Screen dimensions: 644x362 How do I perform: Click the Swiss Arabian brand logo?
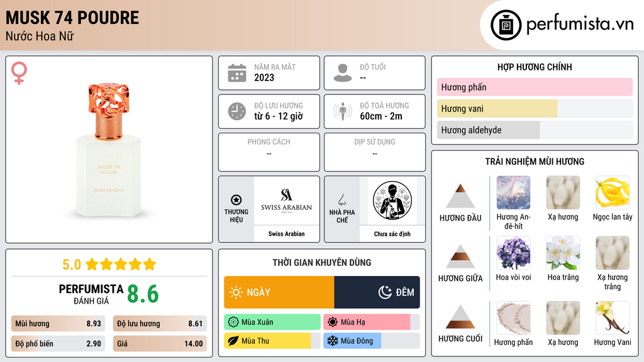point(286,200)
